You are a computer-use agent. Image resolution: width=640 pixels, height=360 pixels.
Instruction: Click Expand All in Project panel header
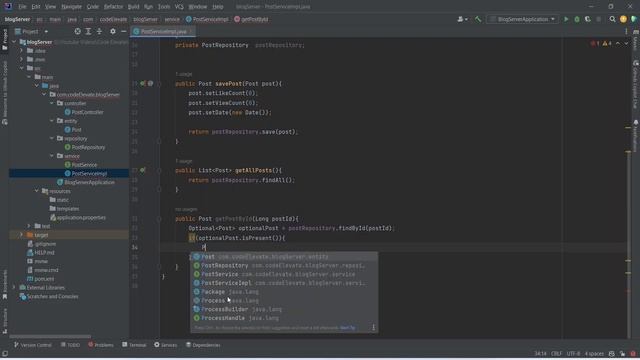[x=88, y=31]
